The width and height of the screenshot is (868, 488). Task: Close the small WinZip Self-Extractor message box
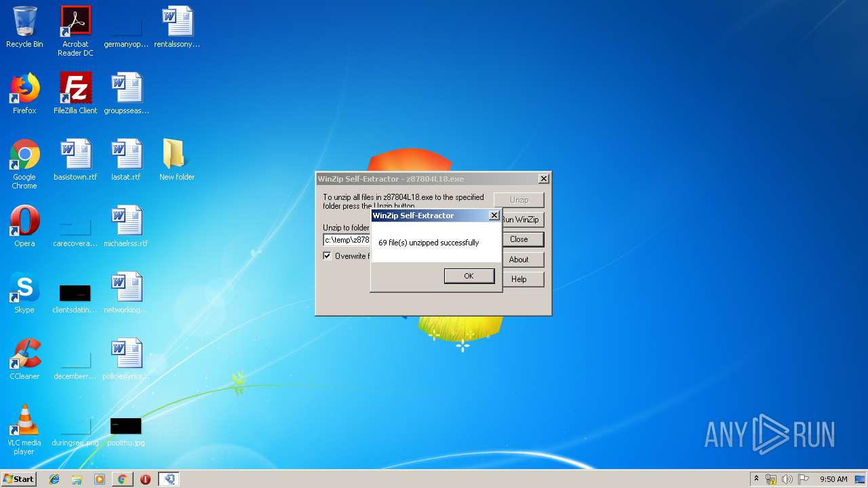(494, 216)
